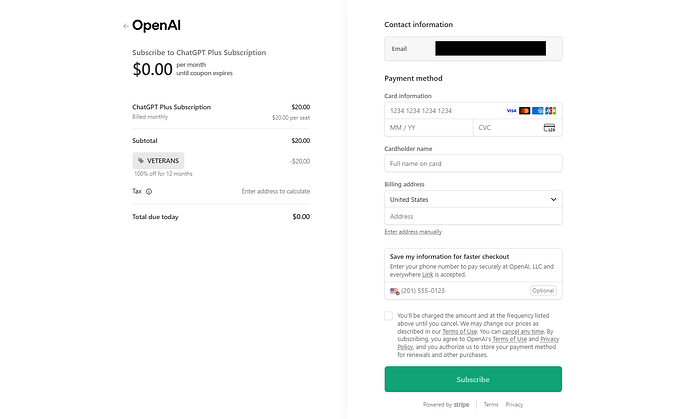
Task: Click the card number input field
Action: click(440, 110)
